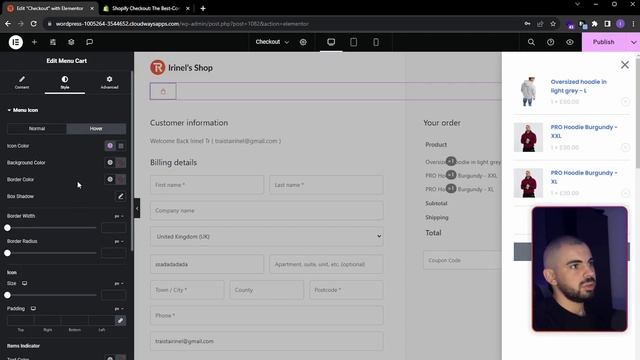Open global color for Background Color

(x=110, y=162)
